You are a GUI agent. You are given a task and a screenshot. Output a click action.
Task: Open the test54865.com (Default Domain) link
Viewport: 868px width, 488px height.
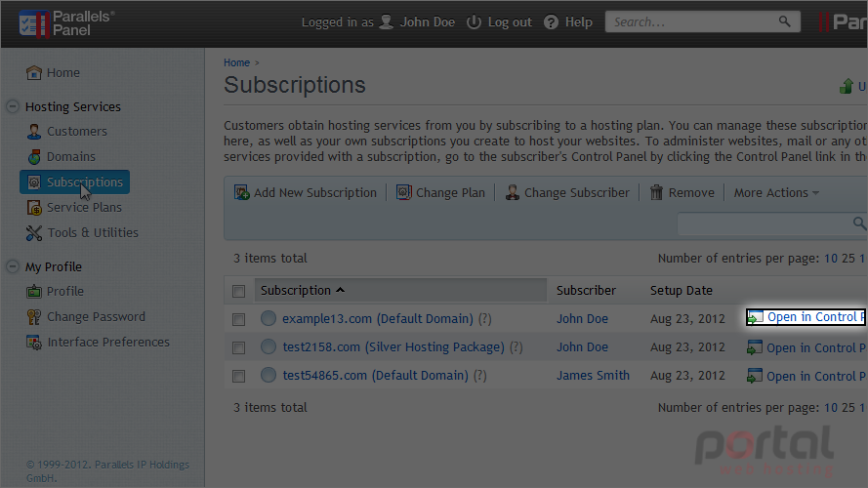pos(375,375)
